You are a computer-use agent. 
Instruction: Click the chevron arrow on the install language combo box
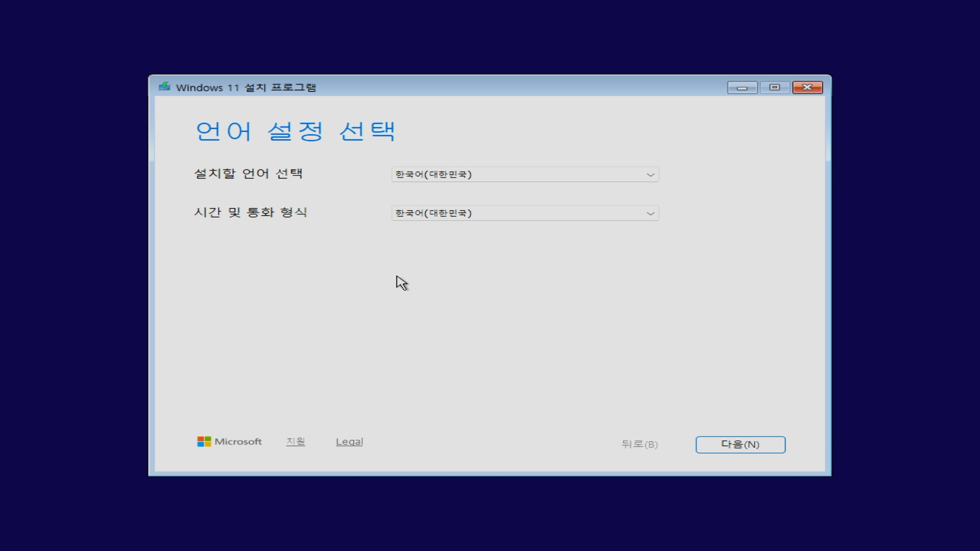point(650,174)
